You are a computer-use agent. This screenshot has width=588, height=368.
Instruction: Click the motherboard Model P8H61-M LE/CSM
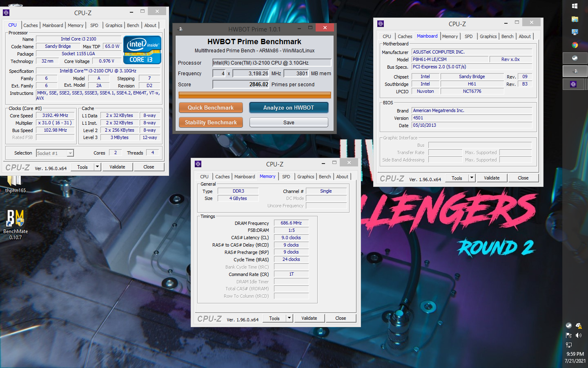click(x=450, y=59)
